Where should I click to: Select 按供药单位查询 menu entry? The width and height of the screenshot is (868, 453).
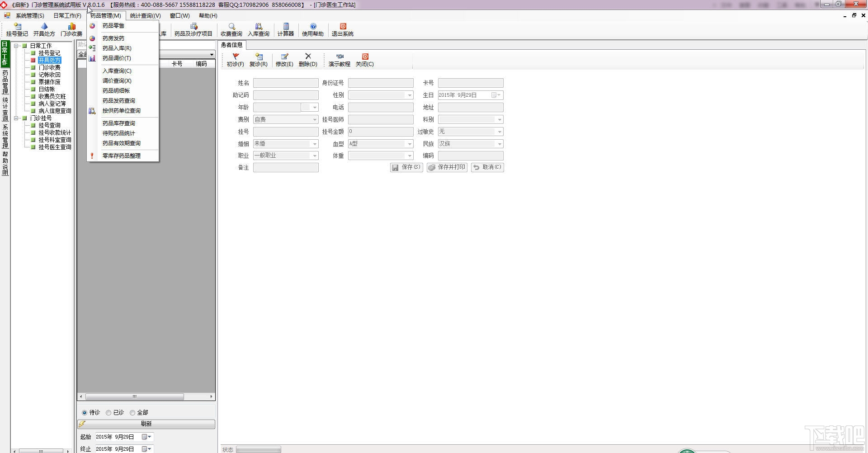(123, 111)
